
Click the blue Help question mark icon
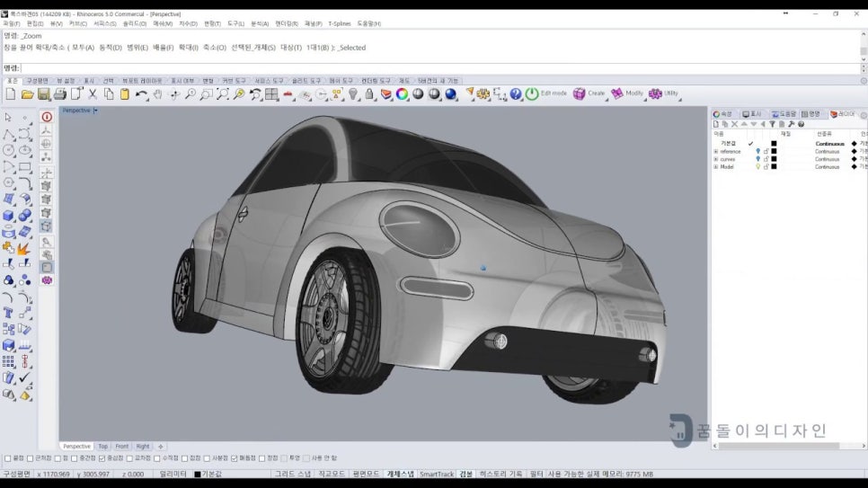tap(516, 94)
